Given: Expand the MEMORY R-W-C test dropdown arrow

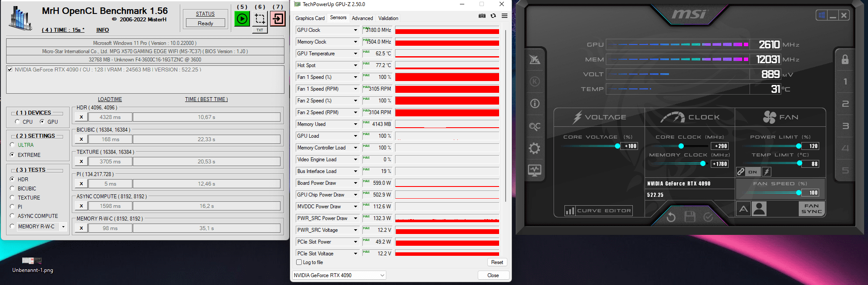Looking at the screenshot, I should [63, 227].
